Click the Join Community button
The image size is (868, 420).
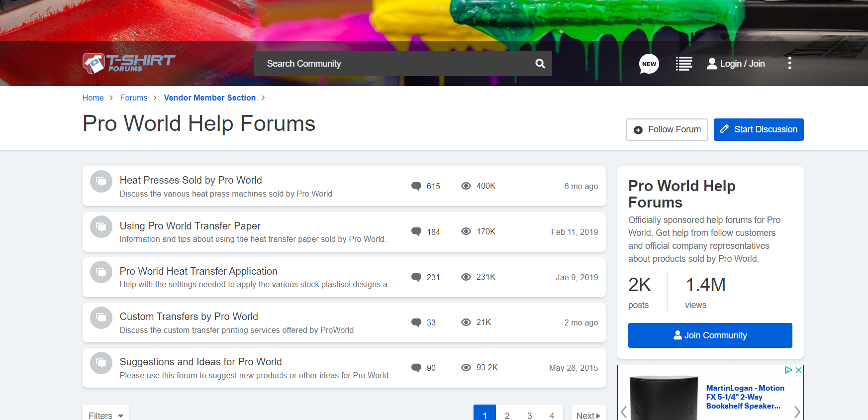710,335
